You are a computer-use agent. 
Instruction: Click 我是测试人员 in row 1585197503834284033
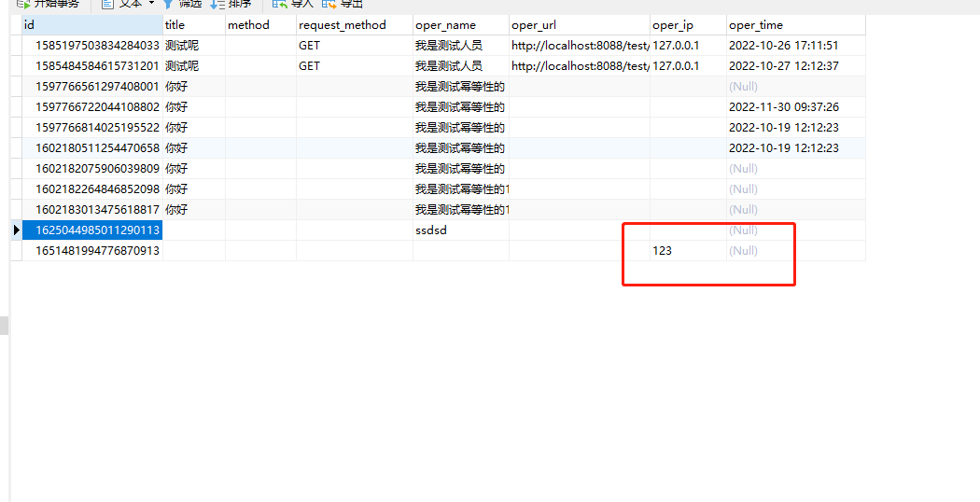[x=461, y=46]
